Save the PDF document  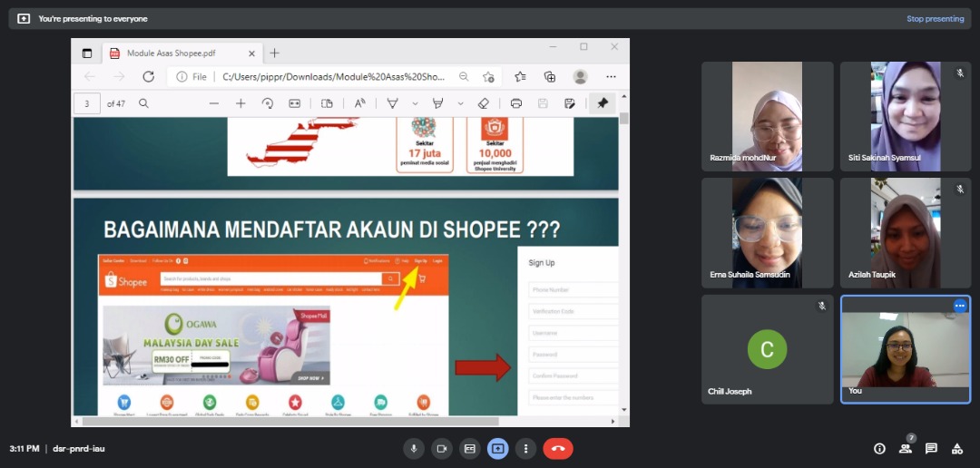543,103
